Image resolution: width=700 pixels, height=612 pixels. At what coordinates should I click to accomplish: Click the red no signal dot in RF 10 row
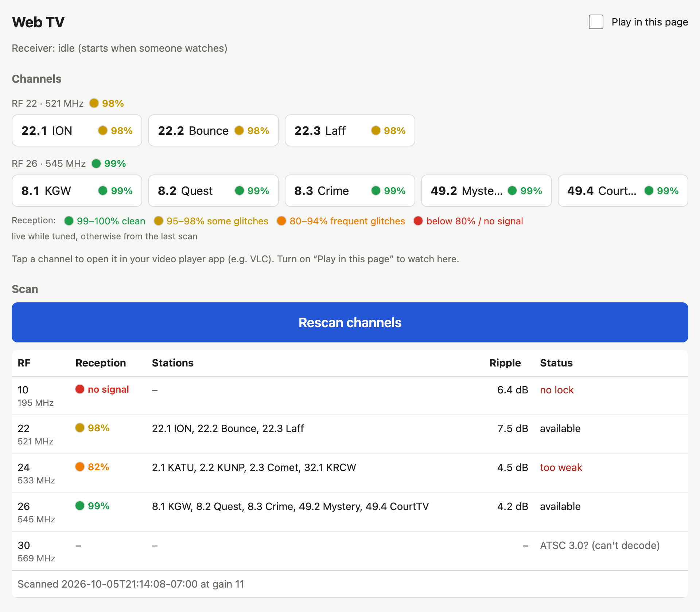(80, 389)
